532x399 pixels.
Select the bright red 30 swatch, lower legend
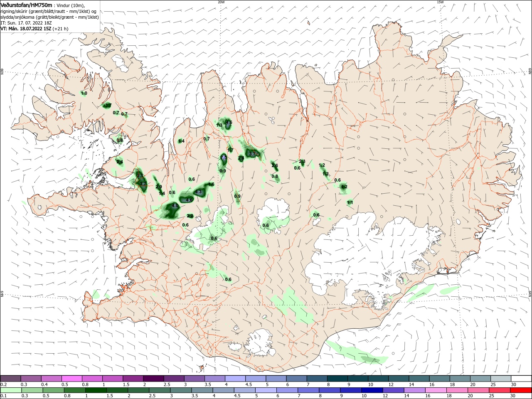click(x=521, y=390)
